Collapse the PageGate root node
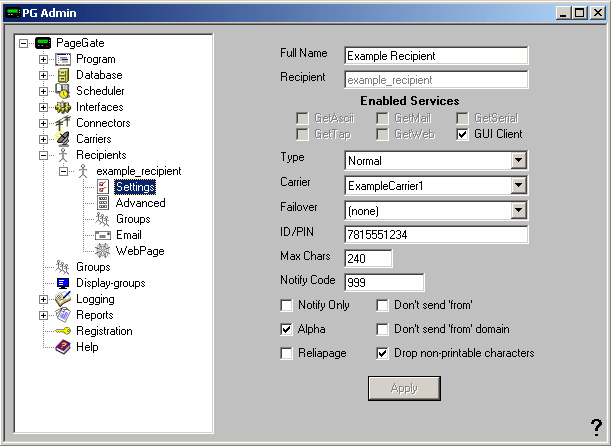This screenshot has height=446, width=611. (23, 43)
